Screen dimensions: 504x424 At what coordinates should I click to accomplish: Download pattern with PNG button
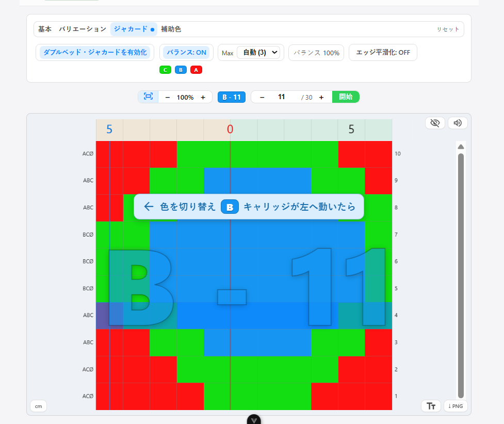[x=455, y=406]
